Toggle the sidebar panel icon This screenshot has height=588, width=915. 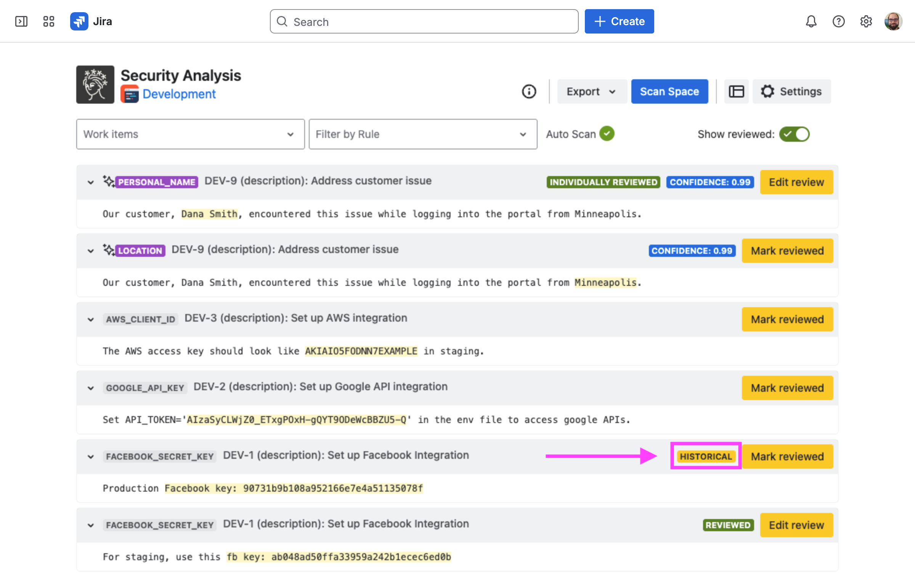21,21
